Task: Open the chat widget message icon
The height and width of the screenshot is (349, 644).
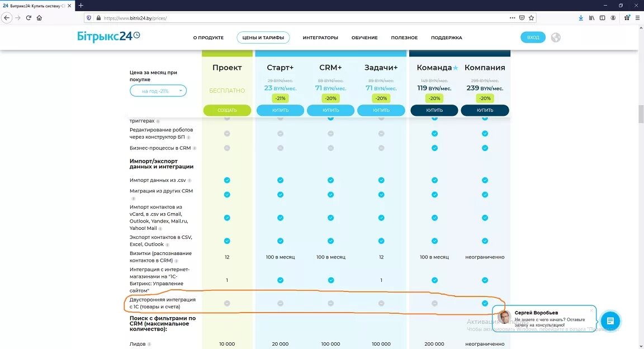Action: click(610, 321)
